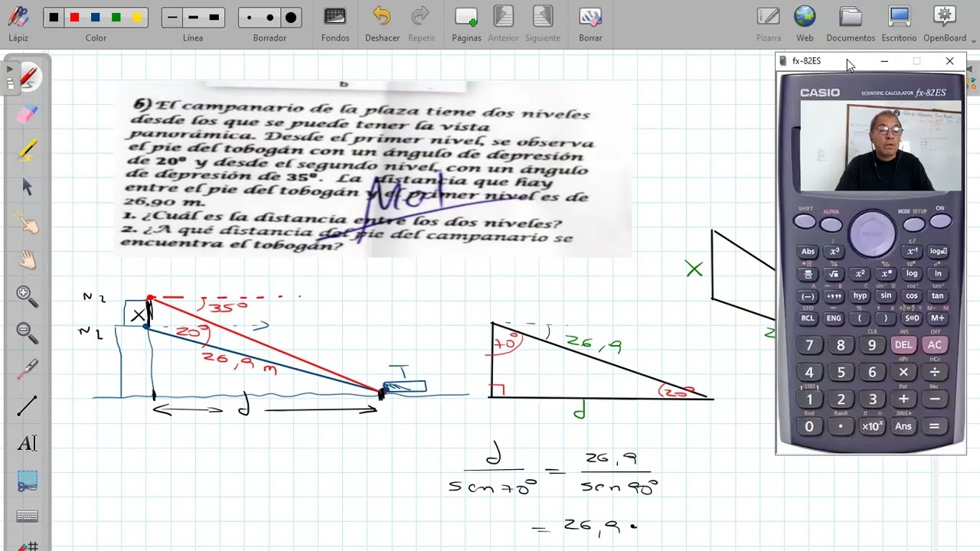
Task: Select the straight line drawing tool
Action: [28, 406]
